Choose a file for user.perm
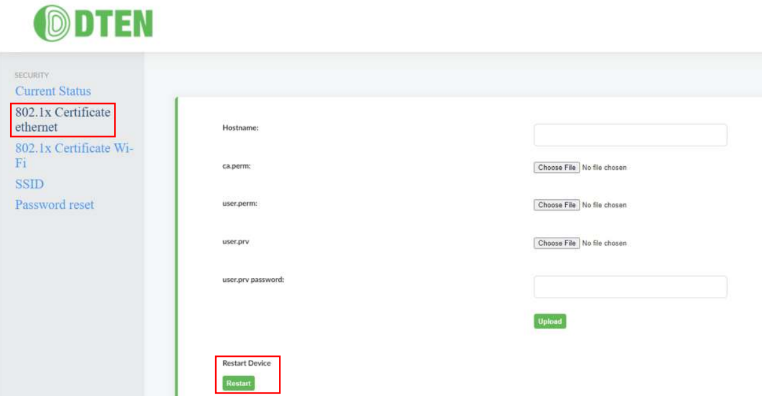The width and height of the screenshot is (762, 396). tap(556, 205)
